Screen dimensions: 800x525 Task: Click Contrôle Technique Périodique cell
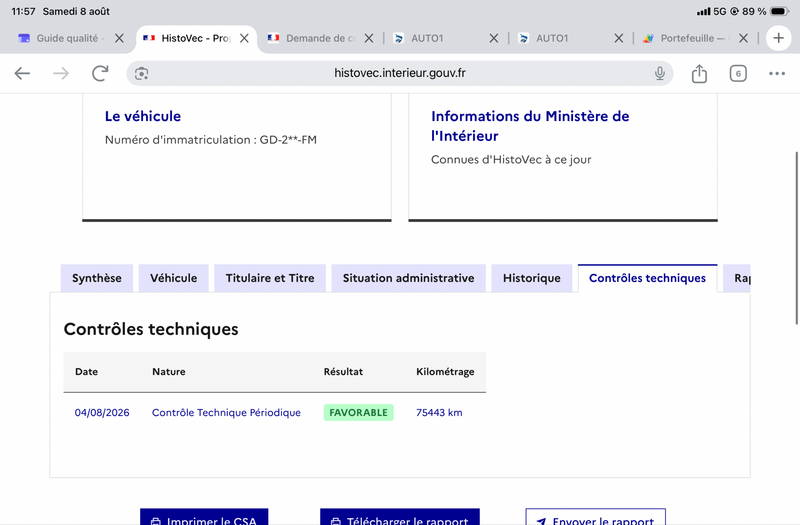click(226, 412)
